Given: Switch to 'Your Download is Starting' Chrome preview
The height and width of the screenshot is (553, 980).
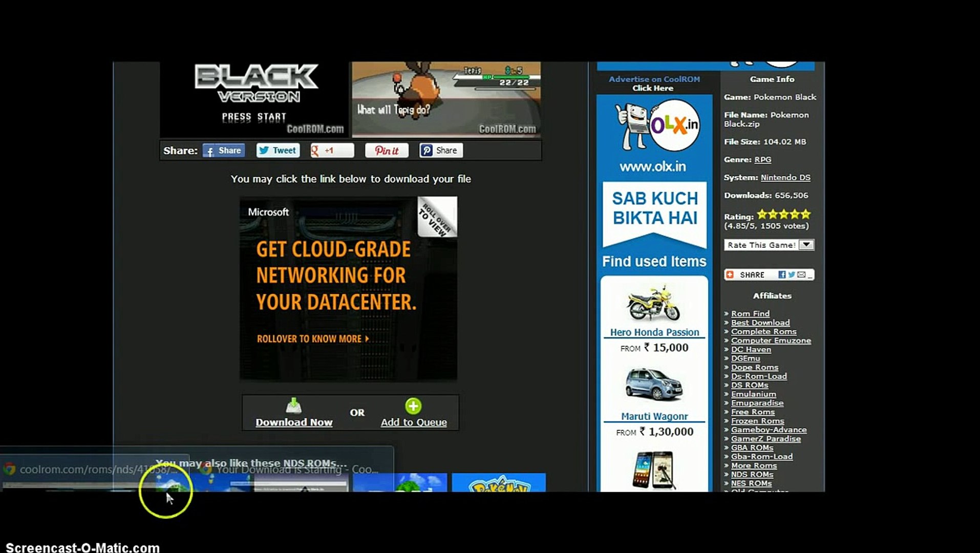Looking at the screenshot, I should [291, 469].
